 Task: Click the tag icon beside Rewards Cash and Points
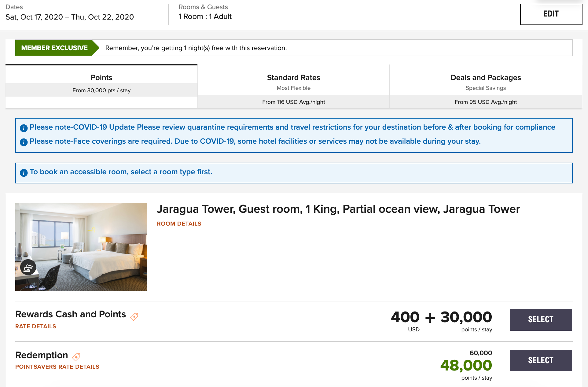point(134,317)
